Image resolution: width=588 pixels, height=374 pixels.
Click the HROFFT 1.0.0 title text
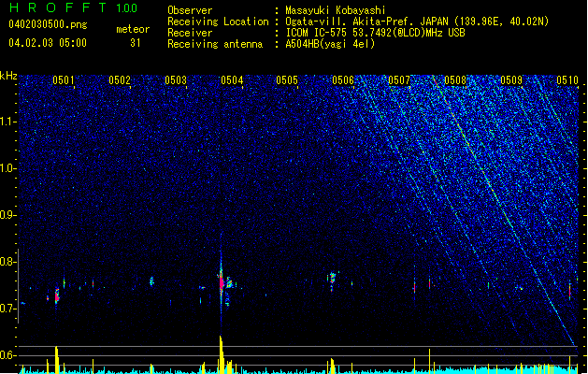tap(74, 7)
